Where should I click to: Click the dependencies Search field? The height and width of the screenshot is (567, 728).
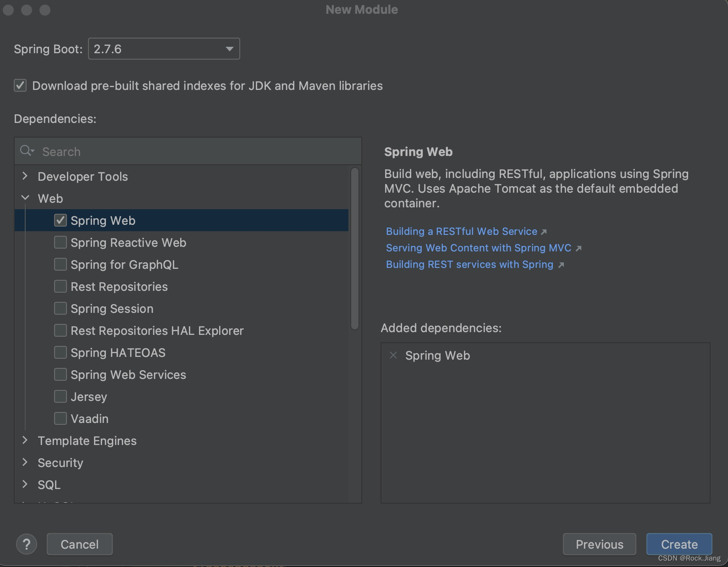point(188,151)
